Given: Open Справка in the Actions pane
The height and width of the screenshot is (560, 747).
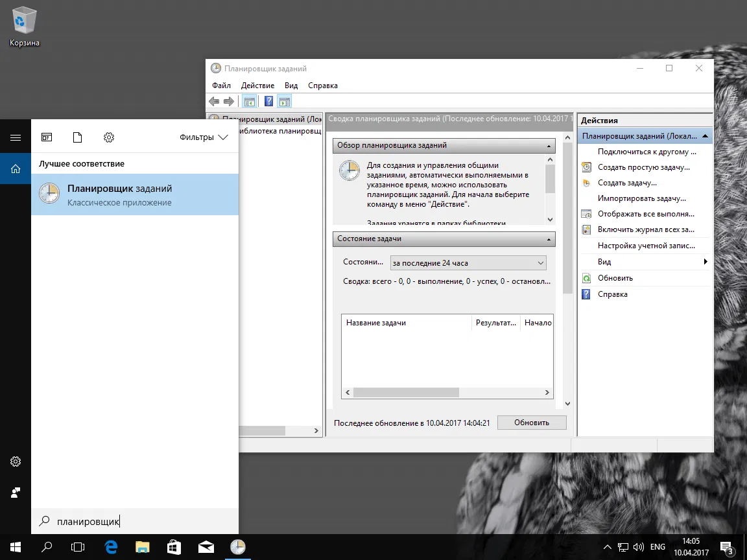Looking at the screenshot, I should 612,294.
